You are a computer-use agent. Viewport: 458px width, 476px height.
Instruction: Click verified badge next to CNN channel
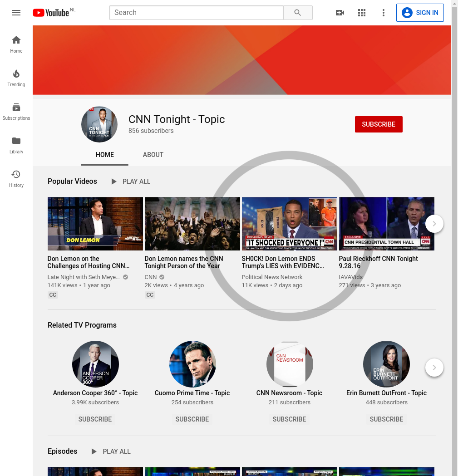[x=162, y=277]
